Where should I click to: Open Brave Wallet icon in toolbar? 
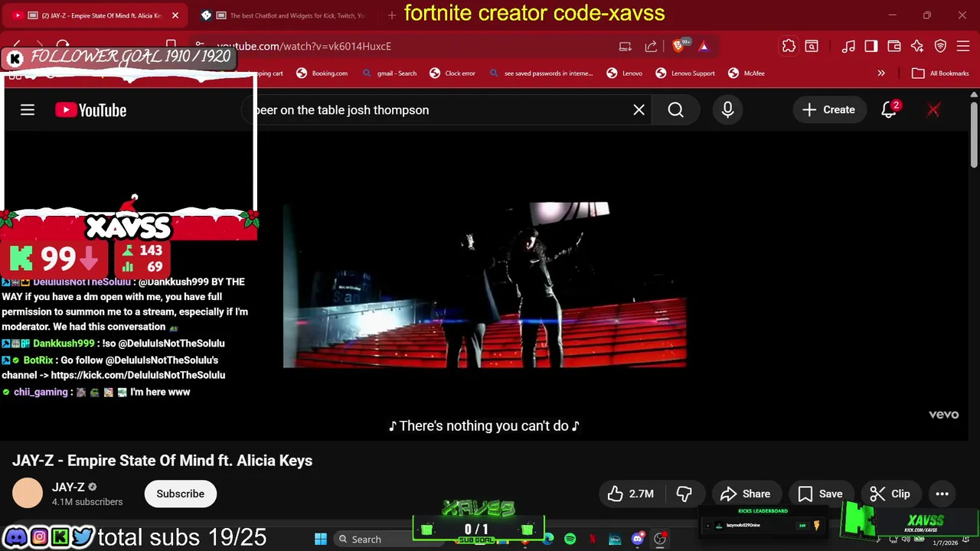893,46
